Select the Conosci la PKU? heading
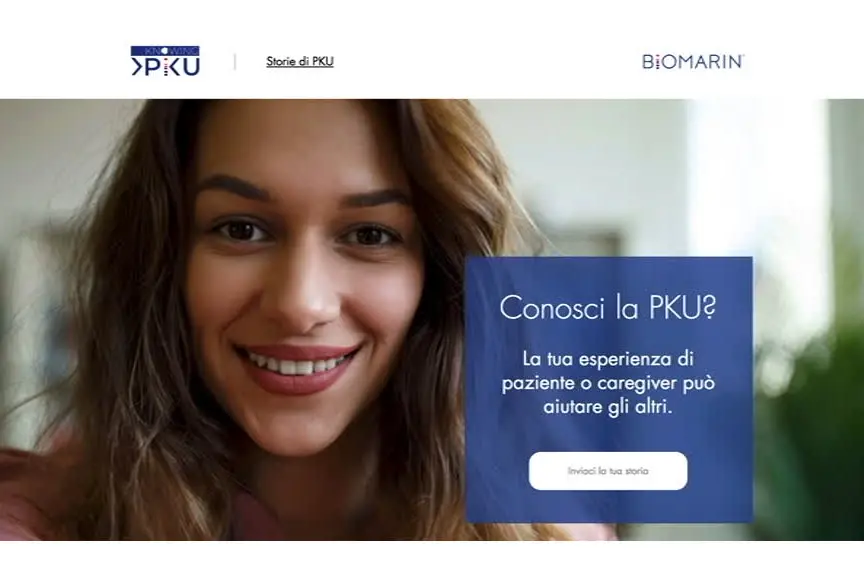 tap(608, 306)
